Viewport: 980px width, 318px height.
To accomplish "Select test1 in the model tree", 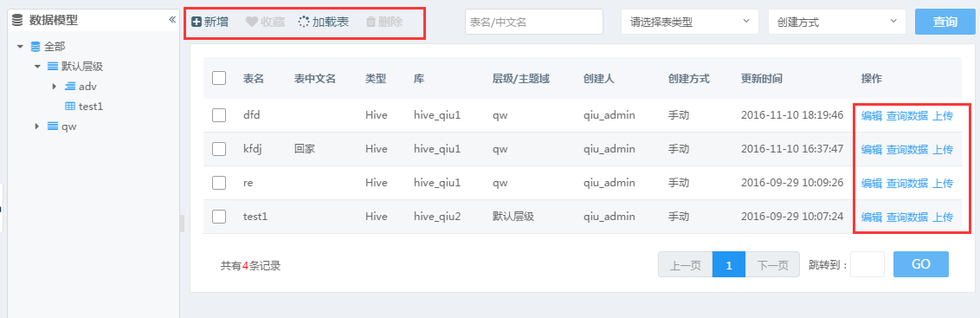I will (x=91, y=107).
